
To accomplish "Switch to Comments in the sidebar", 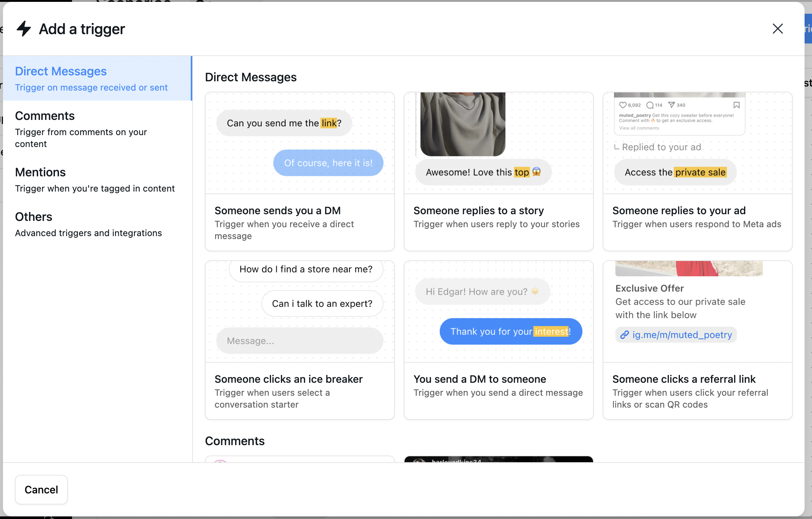I will [45, 115].
